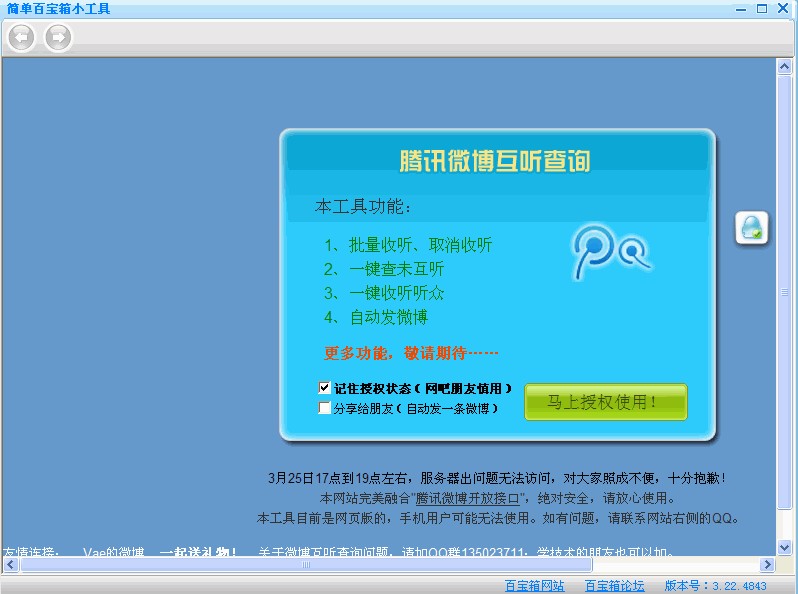The image size is (798, 594).
Task: Click the horizontal scrollbar right arrow
Action: tap(767, 564)
